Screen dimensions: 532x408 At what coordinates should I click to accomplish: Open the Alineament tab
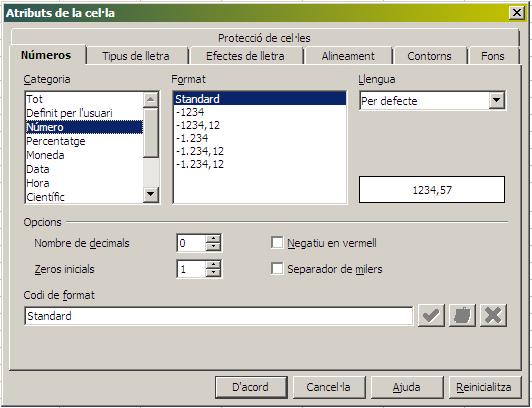348,56
